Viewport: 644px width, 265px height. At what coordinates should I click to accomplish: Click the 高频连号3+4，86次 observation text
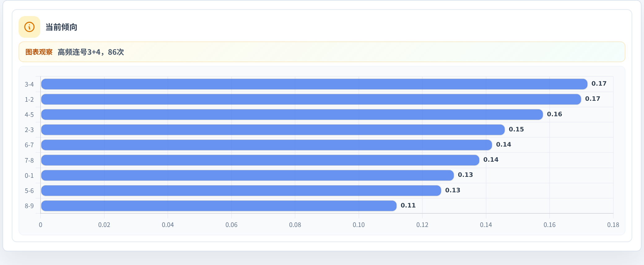(91, 52)
